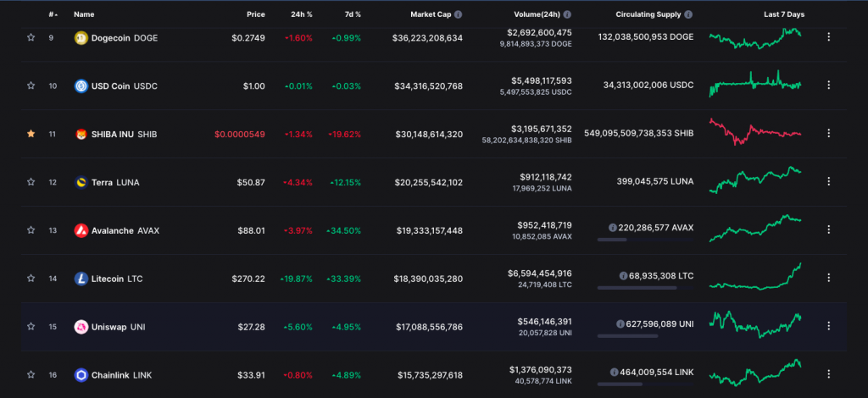Open USD Coin logo icon
The height and width of the screenshot is (398, 868).
[x=81, y=86]
